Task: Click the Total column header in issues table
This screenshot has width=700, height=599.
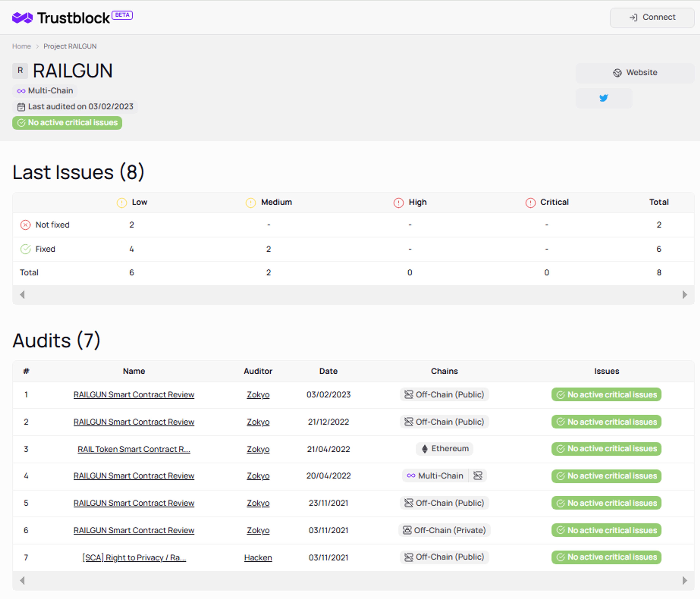Action: (x=659, y=202)
